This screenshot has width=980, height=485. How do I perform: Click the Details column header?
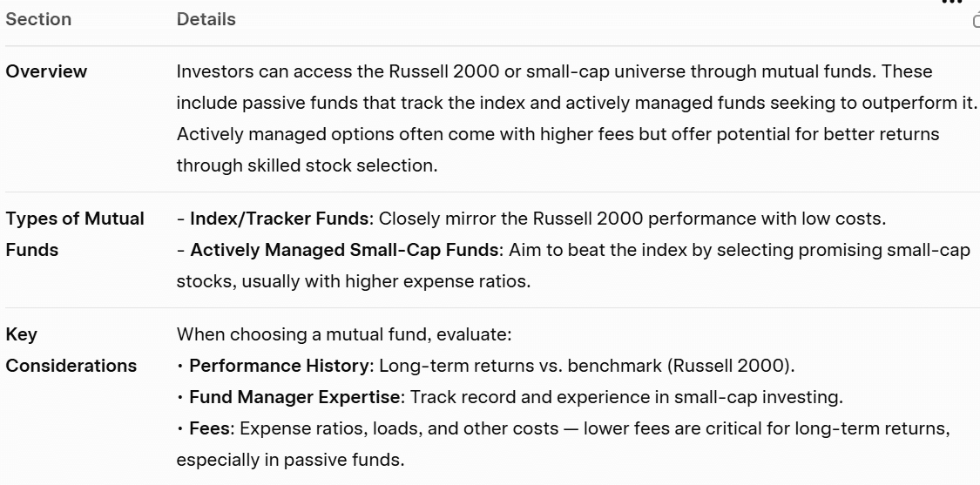tap(206, 19)
